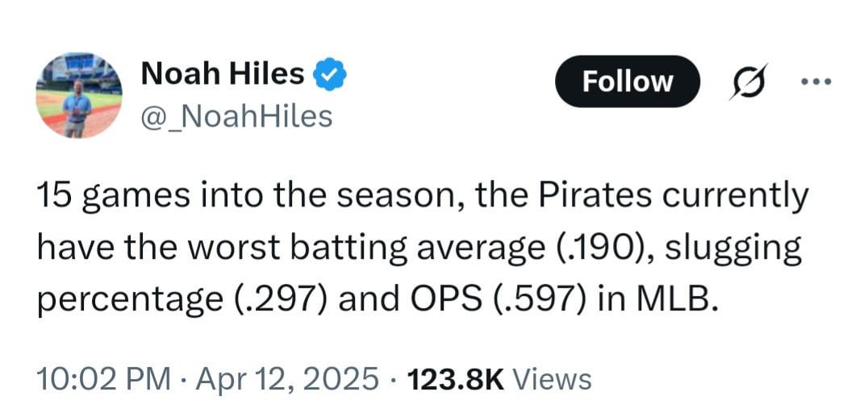This screenshot has height=400, width=868.
Task: Click the blue verified checkmark badge
Action: (x=330, y=74)
